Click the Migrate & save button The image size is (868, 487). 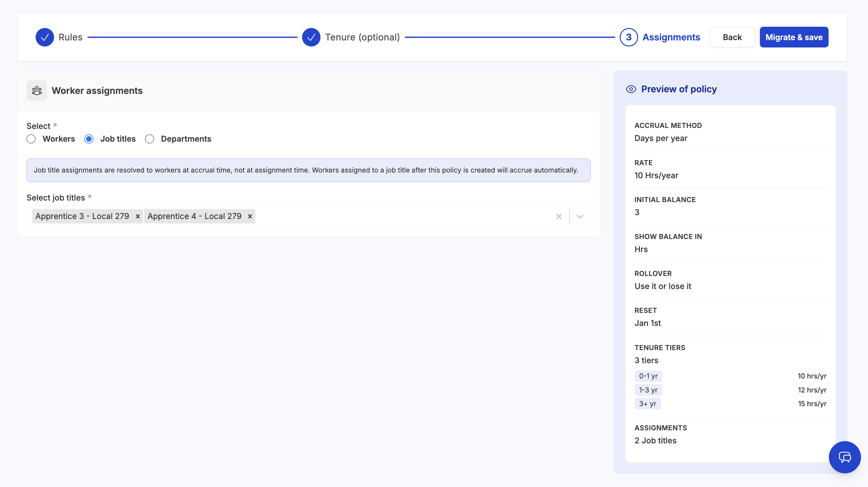(794, 37)
